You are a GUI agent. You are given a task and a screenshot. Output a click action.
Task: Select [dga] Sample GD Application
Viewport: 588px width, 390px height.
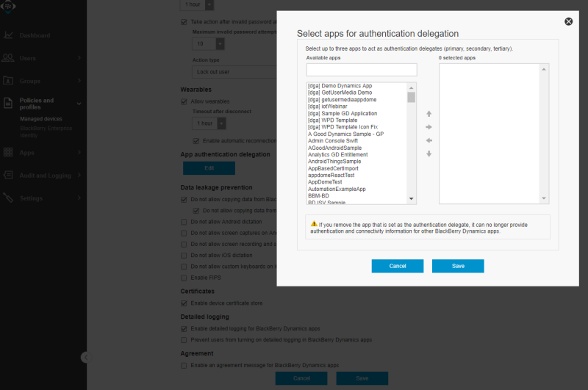[x=343, y=114]
